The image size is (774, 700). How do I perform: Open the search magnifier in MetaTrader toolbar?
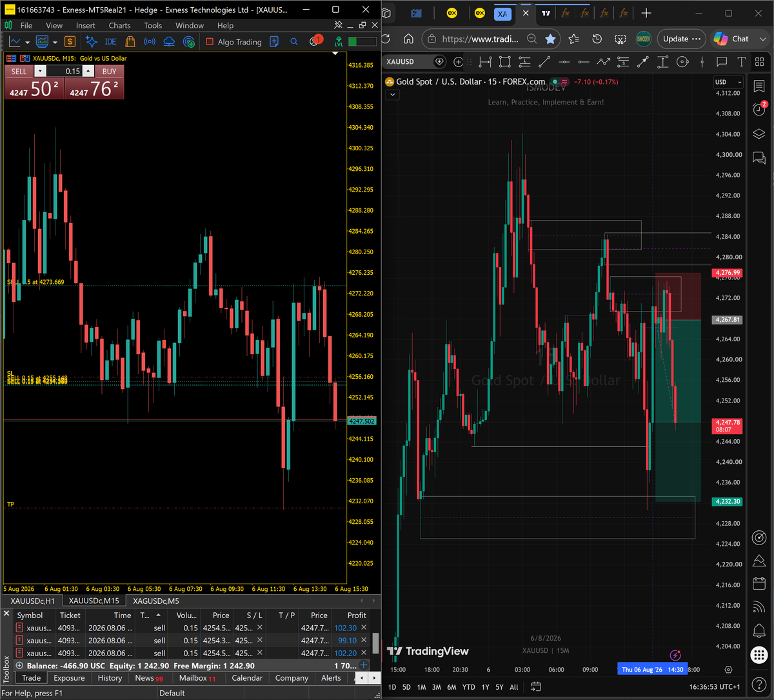point(294,42)
